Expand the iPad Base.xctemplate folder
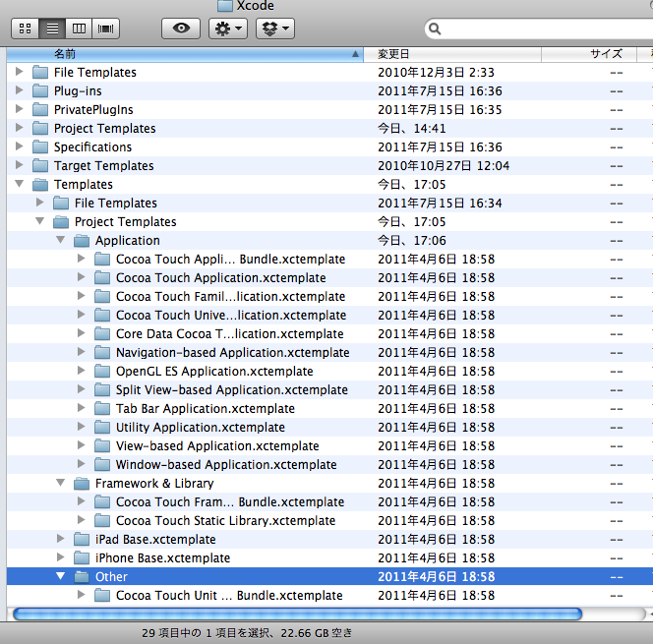Viewport: 653px width, 644px height. pos(60,539)
